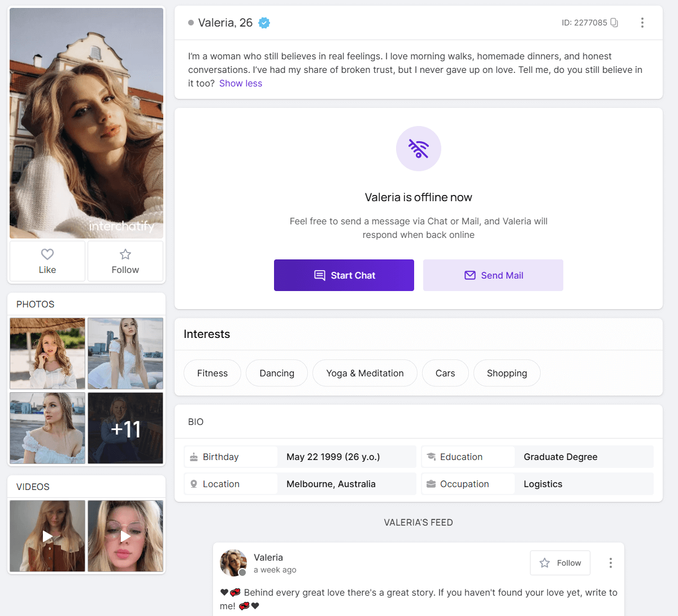Select the Yoga & Meditation interest tag
This screenshot has width=678, height=616.
coord(364,373)
